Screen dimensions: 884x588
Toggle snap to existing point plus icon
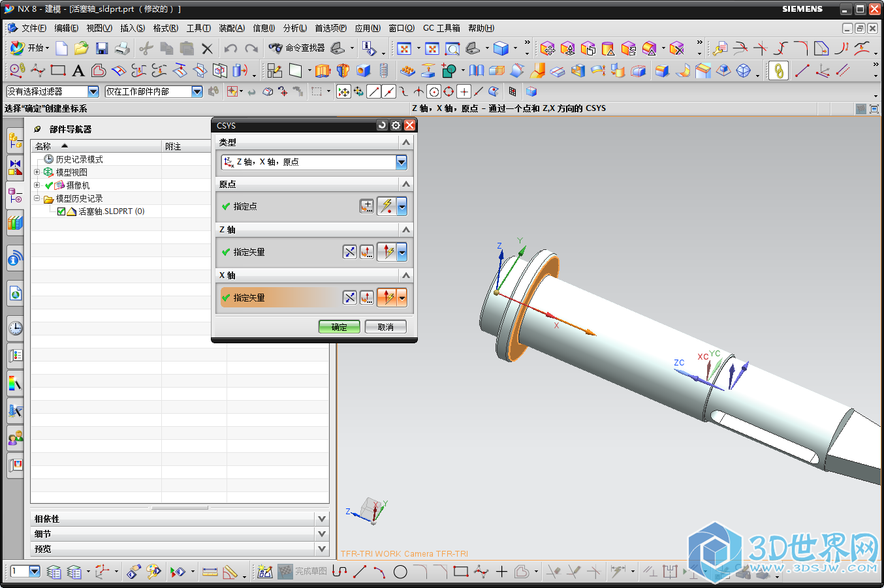[464, 92]
